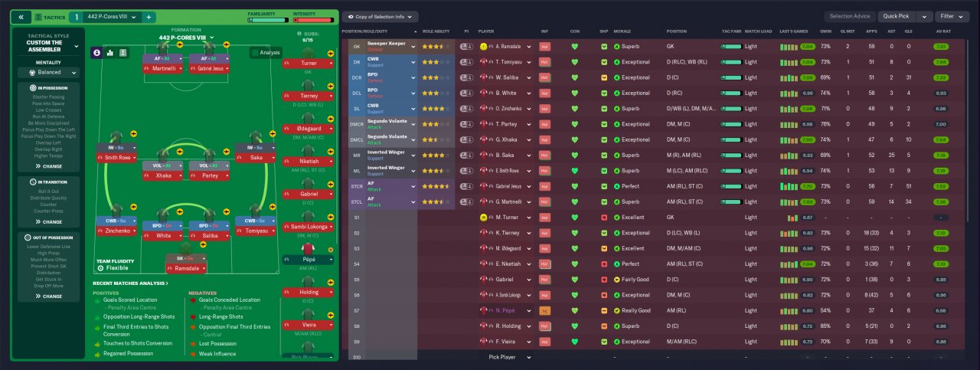Select the player info circle icon above the pitch
This screenshot has height=370, width=980.
pyautogui.click(x=96, y=53)
